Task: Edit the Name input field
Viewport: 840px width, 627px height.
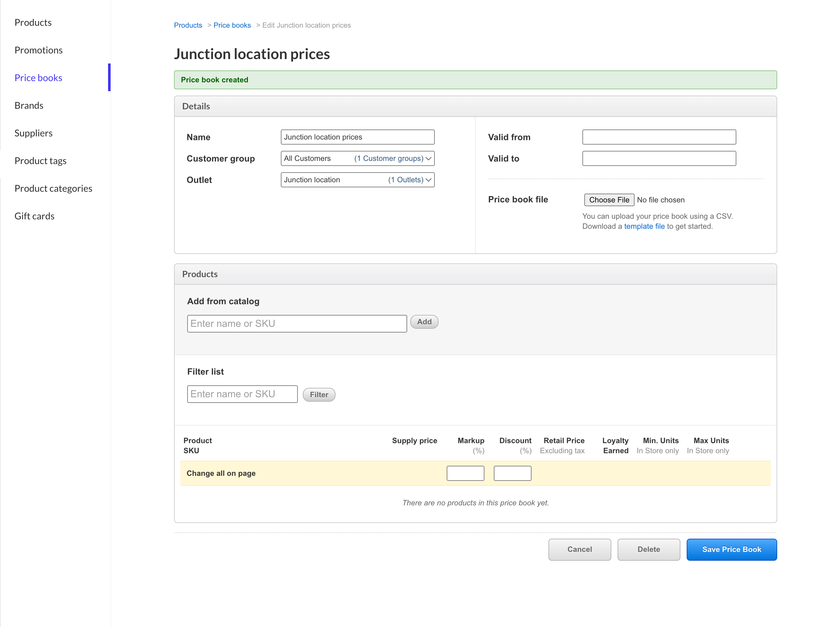Action: (357, 137)
